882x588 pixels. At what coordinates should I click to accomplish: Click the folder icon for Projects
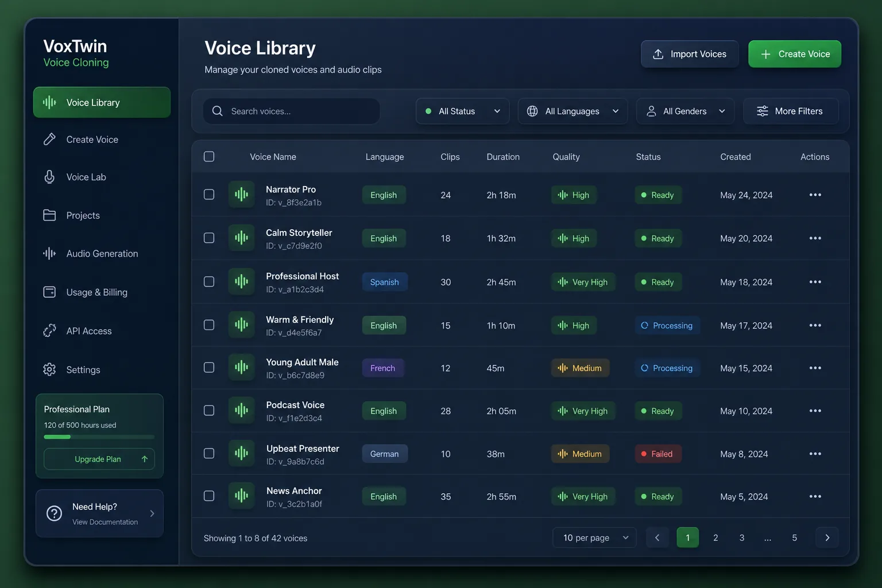(x=50, y=215)
